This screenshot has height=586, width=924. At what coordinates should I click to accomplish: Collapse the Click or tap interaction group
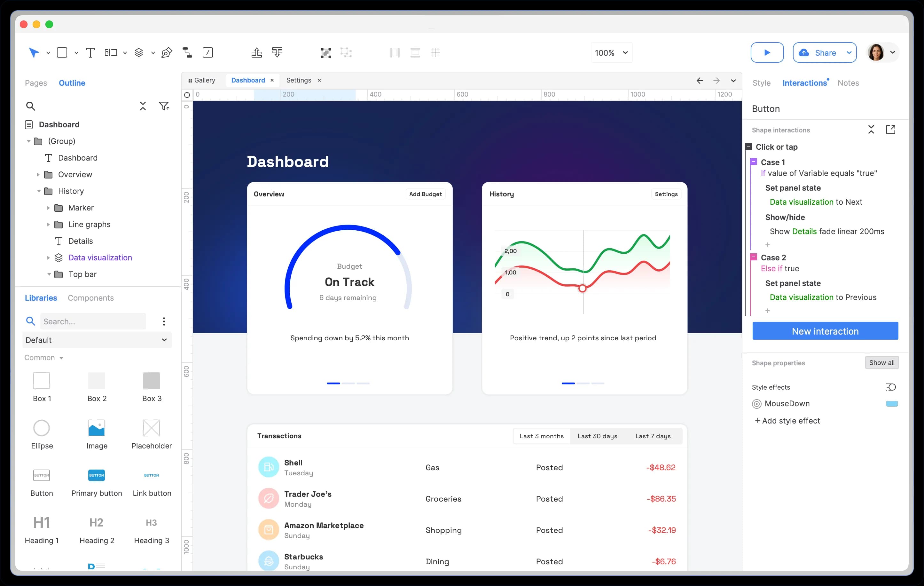pyautogui.click(x=749, y=147)
